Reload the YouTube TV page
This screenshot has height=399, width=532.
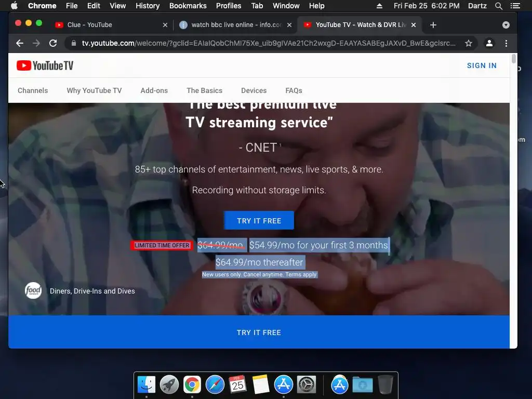tap(53, 43)
